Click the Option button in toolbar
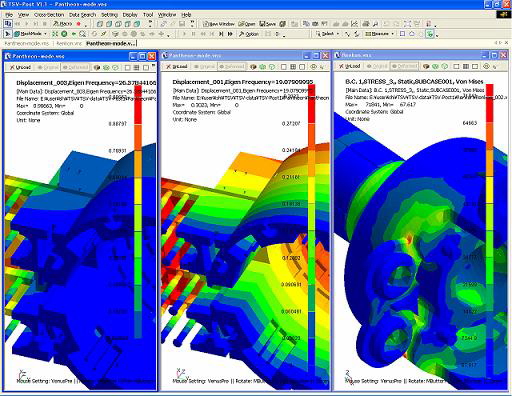The width and height of the screenshot is (512, 396). (x=249, y=34)
